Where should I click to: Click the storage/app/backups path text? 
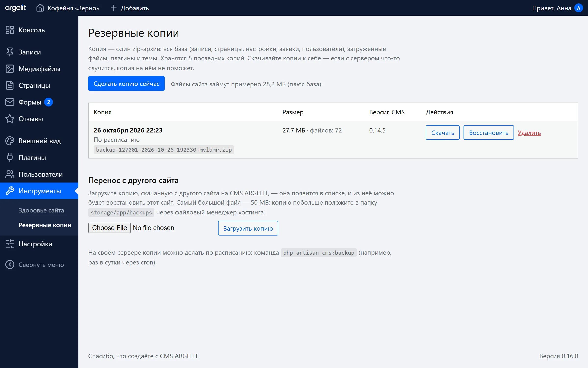121,212
